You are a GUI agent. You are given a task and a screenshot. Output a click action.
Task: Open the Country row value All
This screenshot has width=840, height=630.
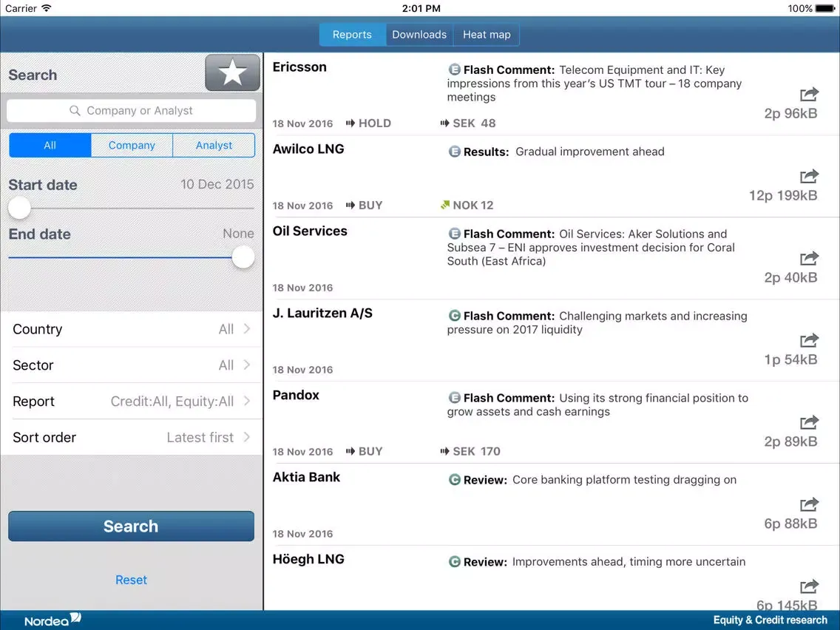tap(226, 329)
